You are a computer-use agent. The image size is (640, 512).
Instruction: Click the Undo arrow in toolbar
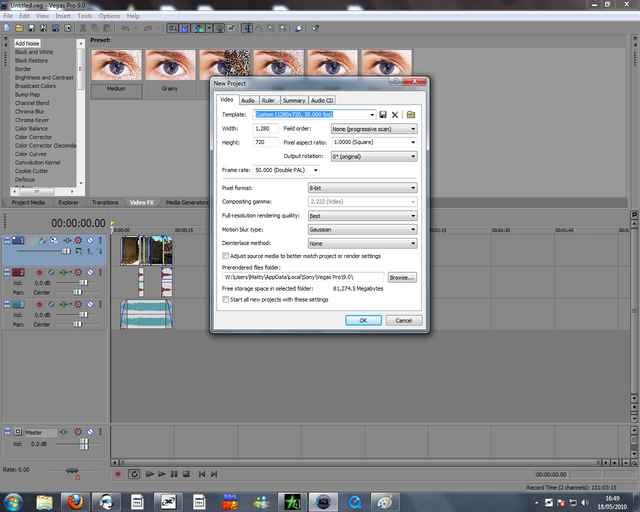tap(126, 28)
